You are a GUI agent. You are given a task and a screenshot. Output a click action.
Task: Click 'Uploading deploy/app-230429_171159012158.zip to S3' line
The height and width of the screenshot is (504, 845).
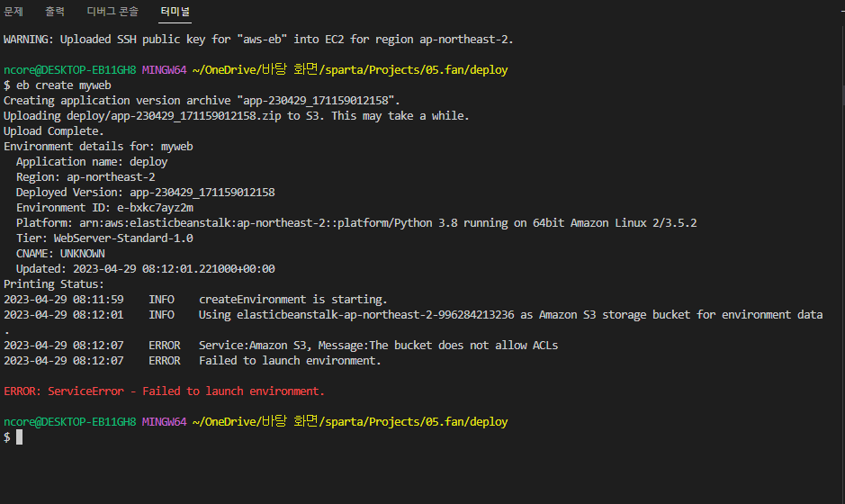(237, 116)
